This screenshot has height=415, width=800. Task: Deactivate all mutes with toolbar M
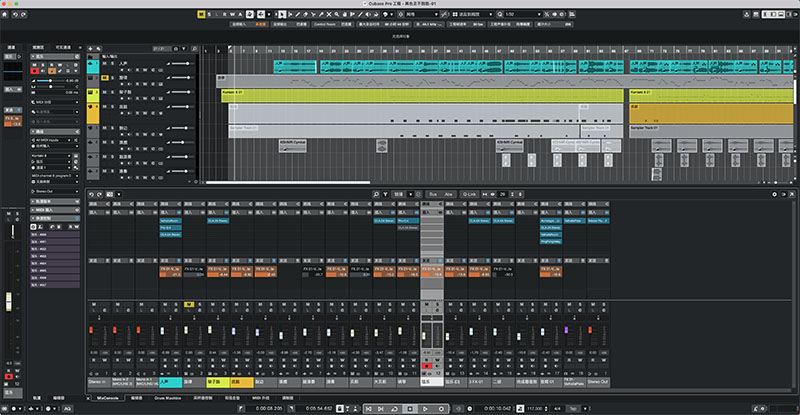point(201,14)
